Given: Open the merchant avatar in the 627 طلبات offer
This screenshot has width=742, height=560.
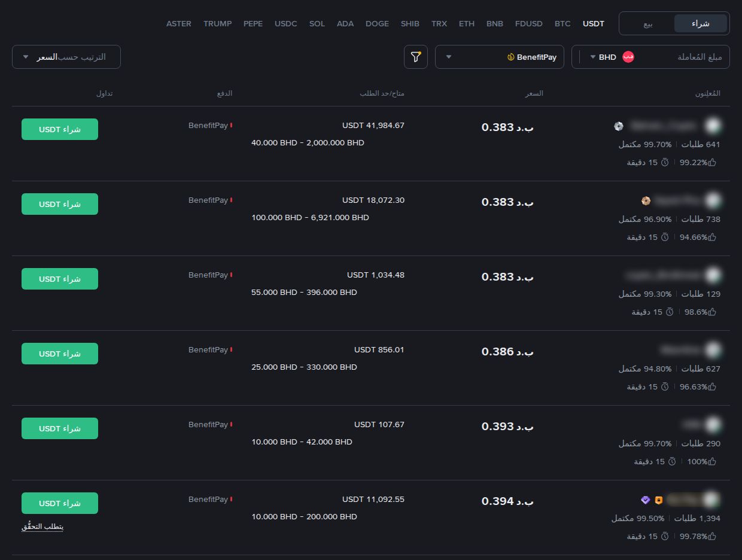Looking at the screenshot, I should coord(712,350).
